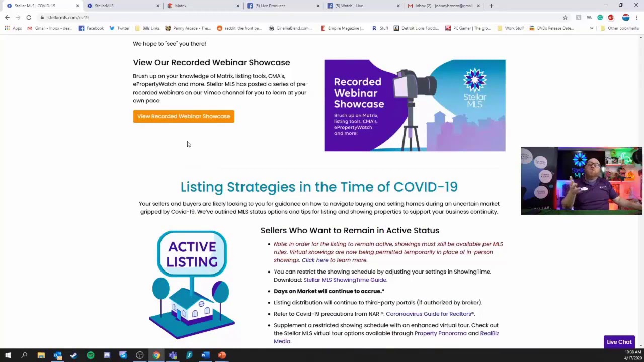Screen dimensions: 644x362
Task: Open PowerPoint from the taskbar
Action: (222, 355)
